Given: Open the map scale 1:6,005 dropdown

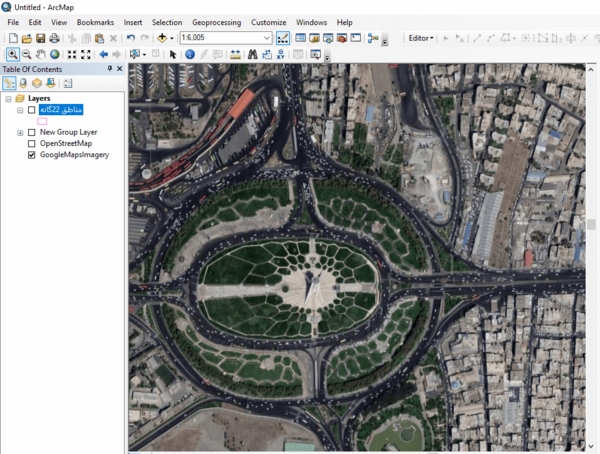Looking at the screenshot, I should [267, 38].
